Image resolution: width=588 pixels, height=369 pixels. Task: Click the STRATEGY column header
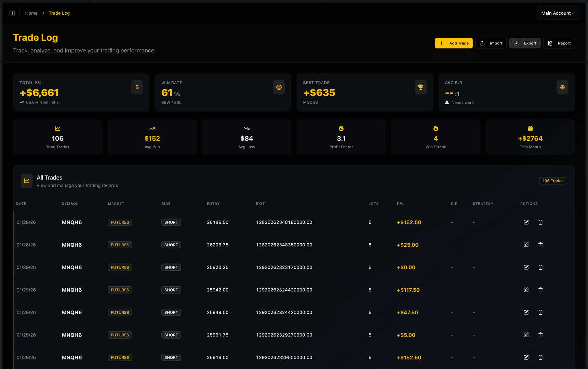pyautogui.click(x=483, y=204)
